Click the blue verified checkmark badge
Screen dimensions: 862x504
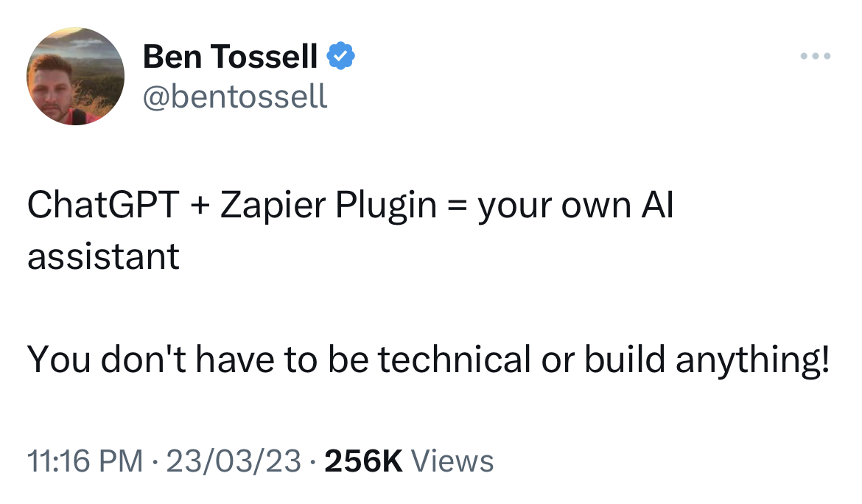[340, 56]
